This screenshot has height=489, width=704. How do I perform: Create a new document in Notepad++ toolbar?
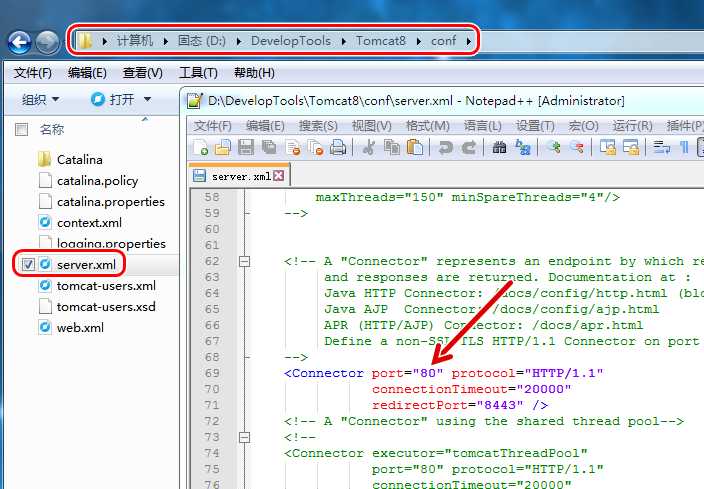[200, 147]
